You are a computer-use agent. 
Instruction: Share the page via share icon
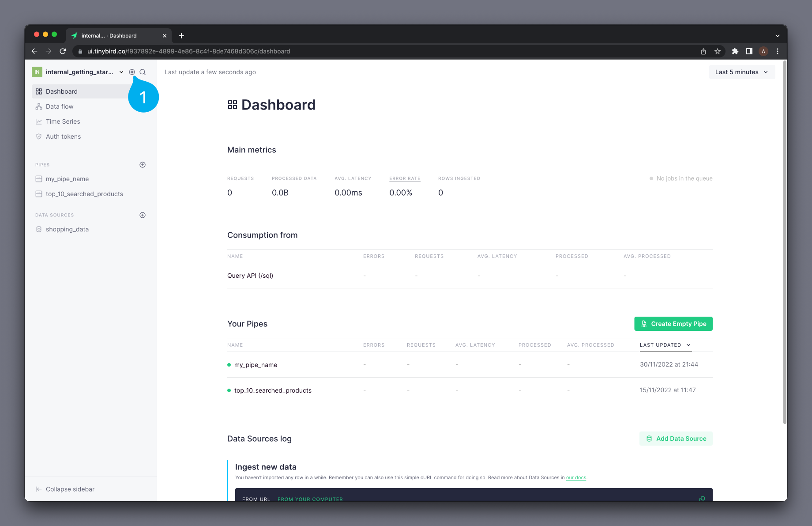pyautogui.click(x=703, y=51)
